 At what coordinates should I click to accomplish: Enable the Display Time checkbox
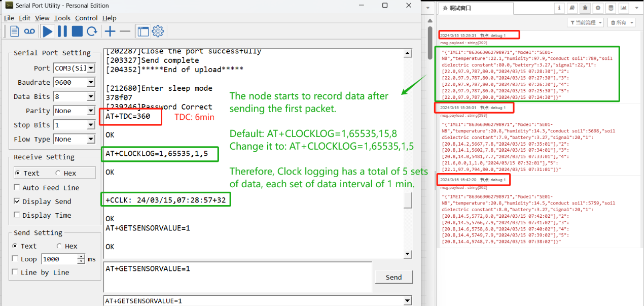(16, 215)
